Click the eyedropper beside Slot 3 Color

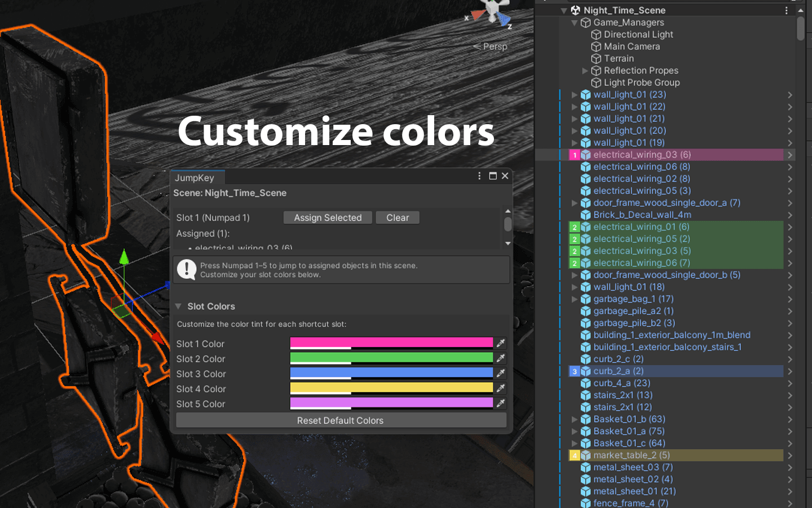pyautogui.click(x=500, y=373)
